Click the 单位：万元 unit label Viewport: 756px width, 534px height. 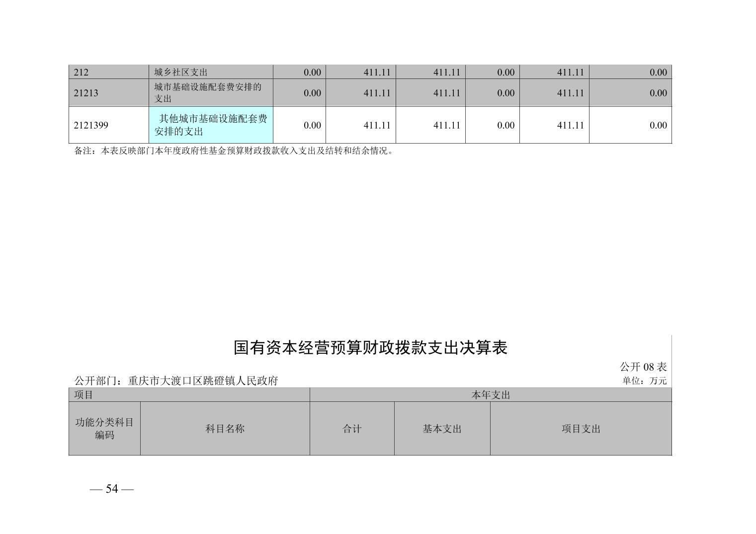644,381
